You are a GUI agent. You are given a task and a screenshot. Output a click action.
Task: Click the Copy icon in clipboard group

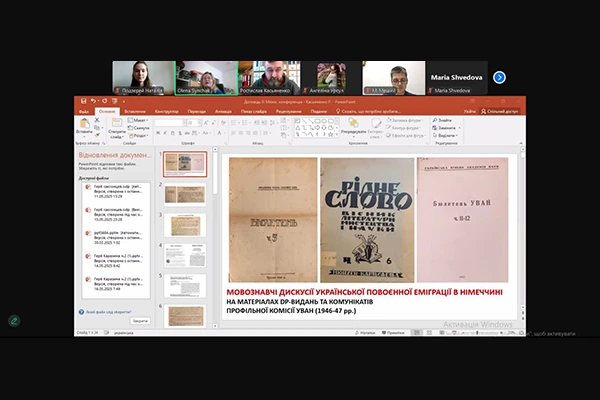[97, 127]
